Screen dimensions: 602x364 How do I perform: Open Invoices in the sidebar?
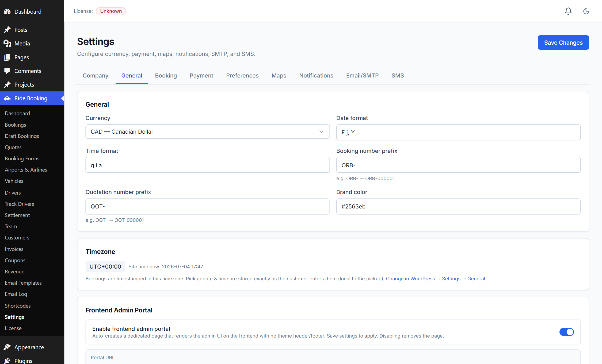tap(14, 249)
